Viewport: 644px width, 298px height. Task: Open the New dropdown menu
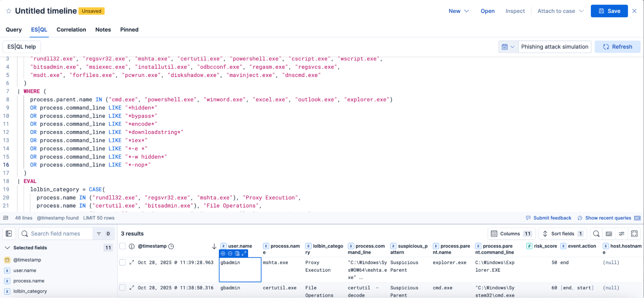(x=459, y=11)
